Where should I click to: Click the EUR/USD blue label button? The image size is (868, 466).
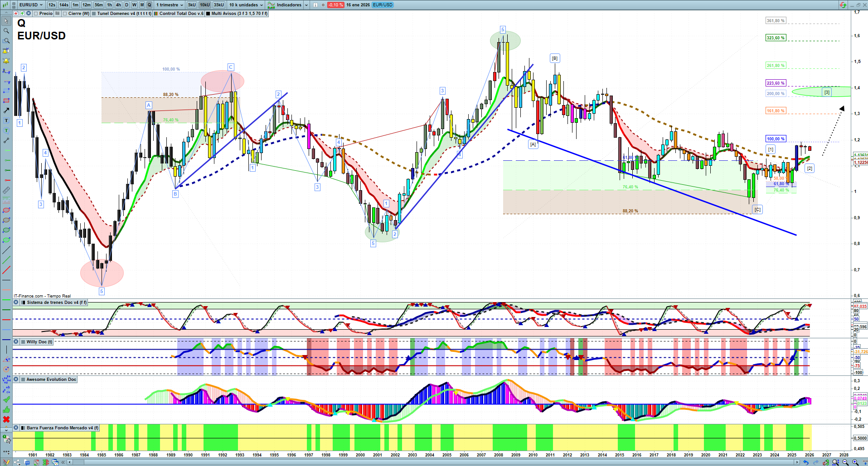pyautogui.click(x=383, y=5)
